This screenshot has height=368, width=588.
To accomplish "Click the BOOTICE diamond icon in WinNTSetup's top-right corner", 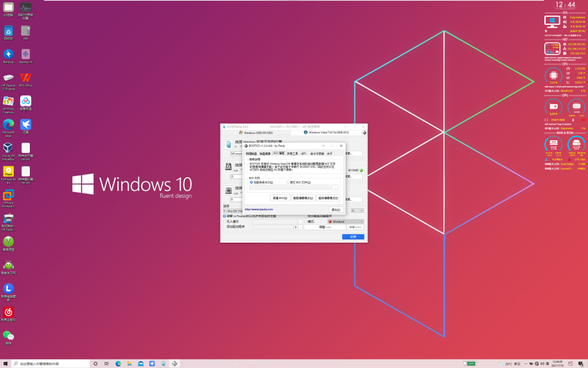I will tap(364, 133).
